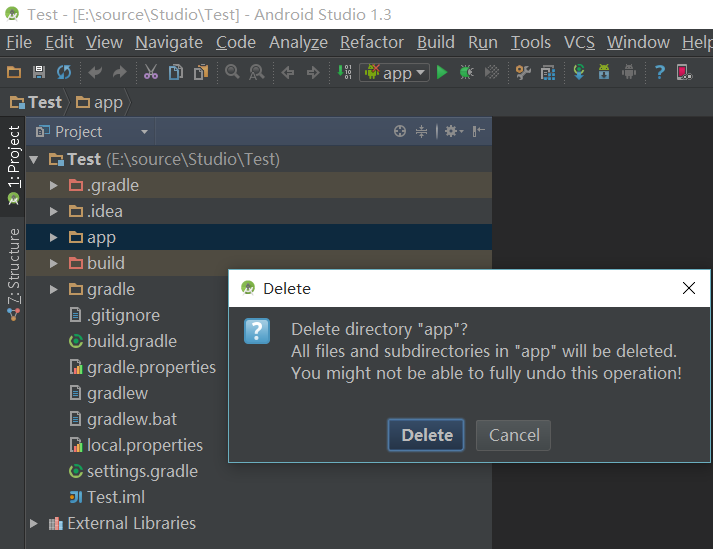This screenshot has width=713, height=549.
Task: Click the Scroll from Source target icon
Action: [x=400, y=131]
